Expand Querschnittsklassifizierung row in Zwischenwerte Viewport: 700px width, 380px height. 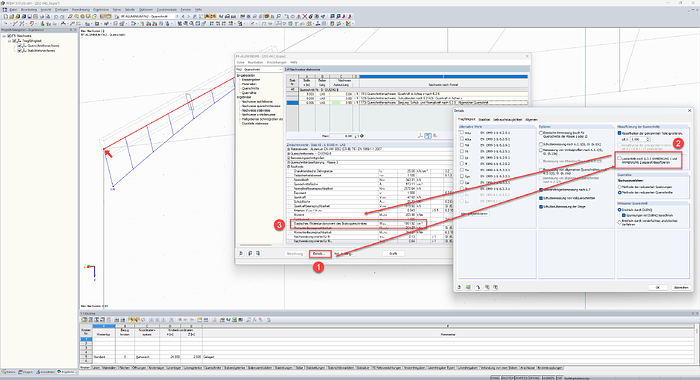288,163
